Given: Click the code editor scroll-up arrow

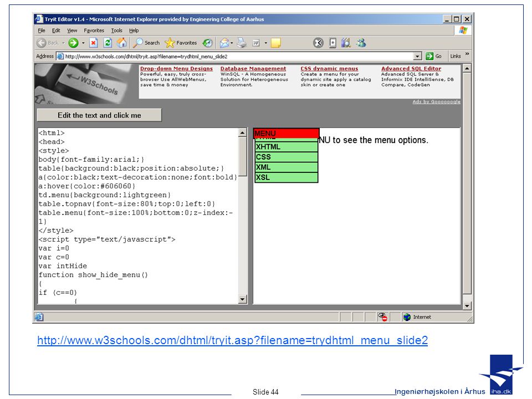Looking at the screenshot, I should pyautogui.click(x=242, y=132).
